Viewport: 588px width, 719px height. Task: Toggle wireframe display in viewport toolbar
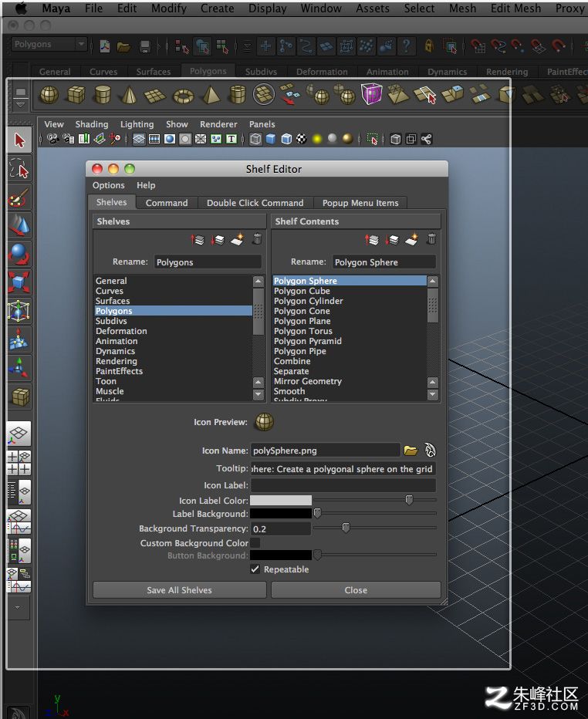256,139
